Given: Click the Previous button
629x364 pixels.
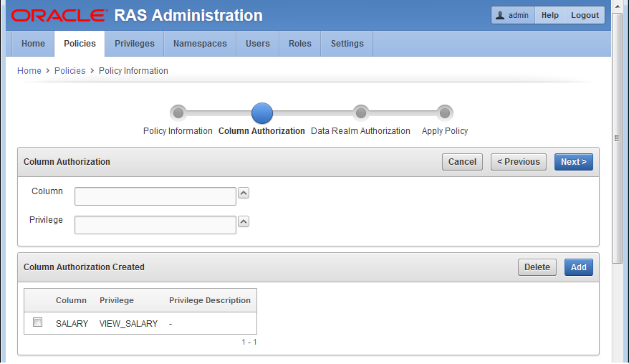Looking at the screenshot, I should point(519,162).
